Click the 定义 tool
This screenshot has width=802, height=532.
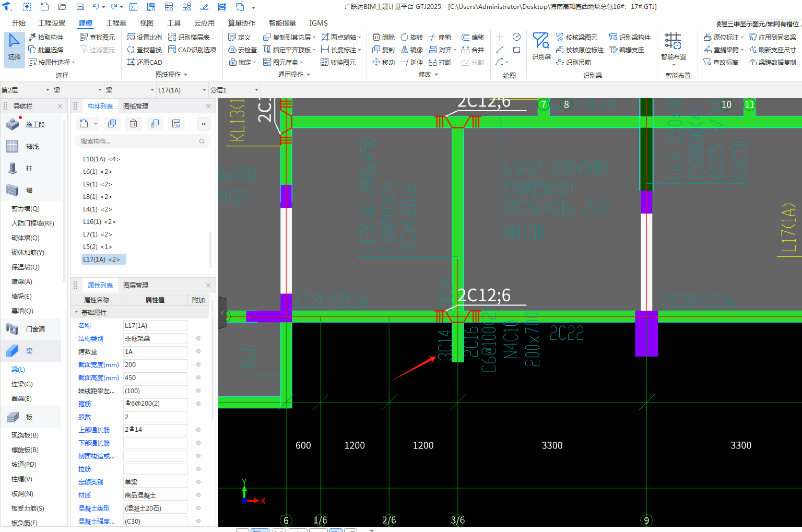click(x=240, y=37)
